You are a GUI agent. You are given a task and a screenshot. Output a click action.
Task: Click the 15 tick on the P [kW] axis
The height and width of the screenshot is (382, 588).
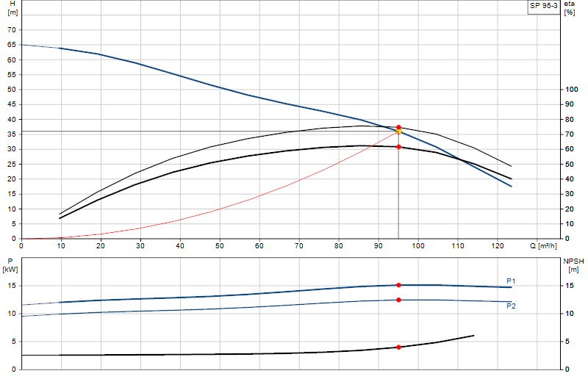12,286
